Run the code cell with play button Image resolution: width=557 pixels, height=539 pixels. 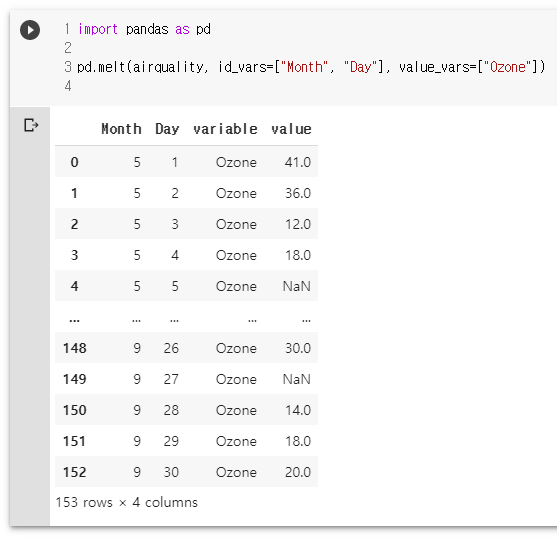click(30, 30)
